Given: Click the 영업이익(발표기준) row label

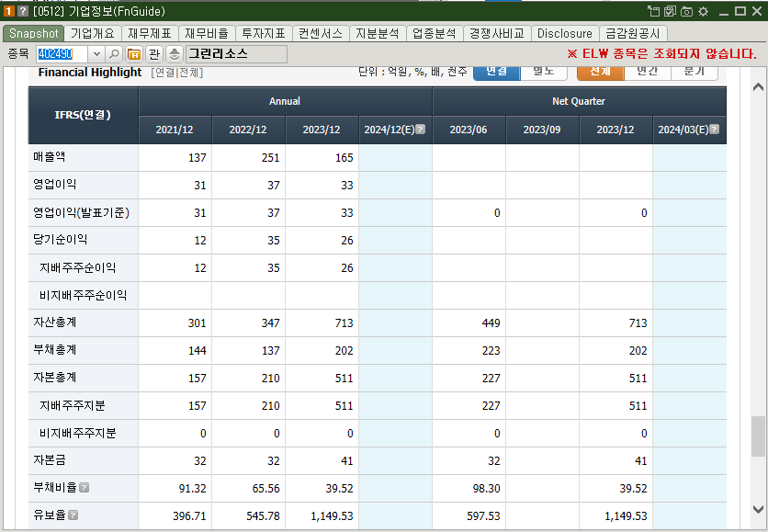Looking at the screenshot, I should [x=82, y=212].
